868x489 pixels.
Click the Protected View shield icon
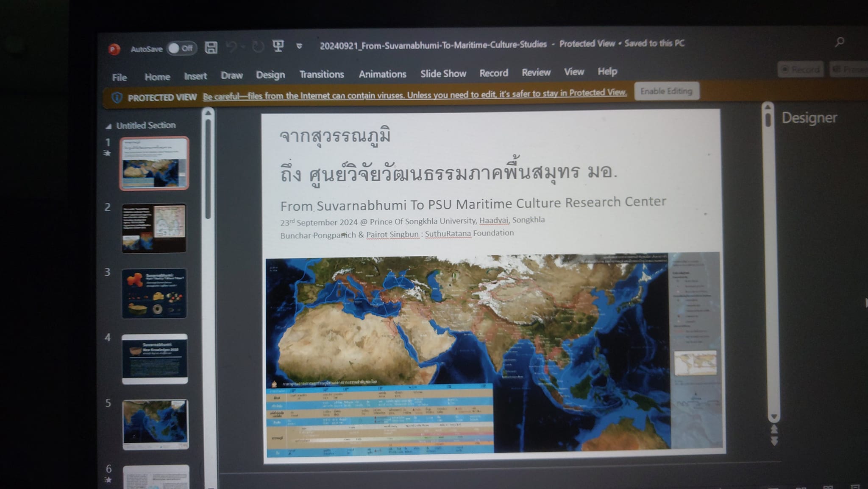(x=117, y=98)
